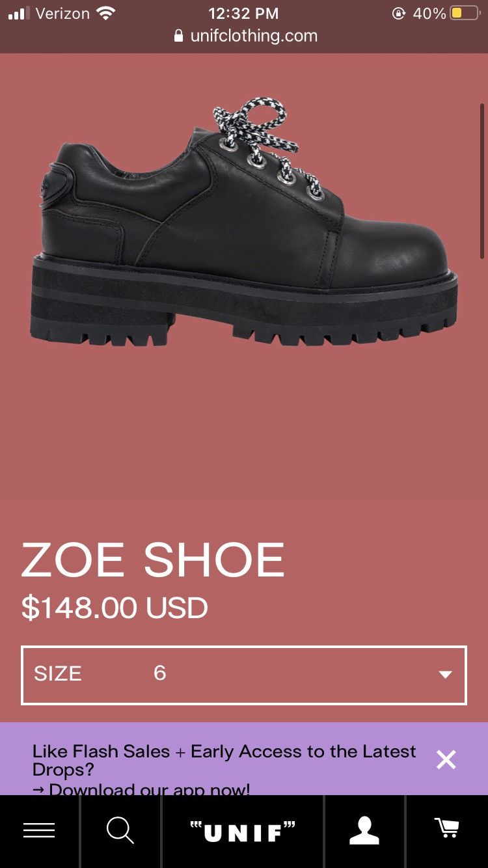Open the account profile icon

click(364, 830)
